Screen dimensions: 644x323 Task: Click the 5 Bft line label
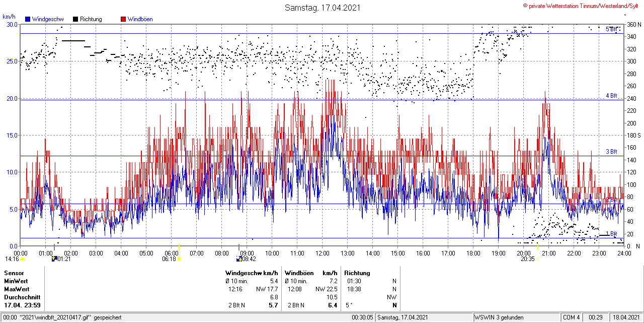point(611,29)
